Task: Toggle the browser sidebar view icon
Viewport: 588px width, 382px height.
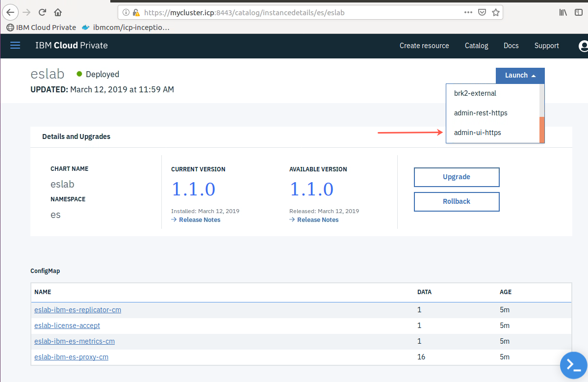Action: pyautogui.click(x=579, y=12)
